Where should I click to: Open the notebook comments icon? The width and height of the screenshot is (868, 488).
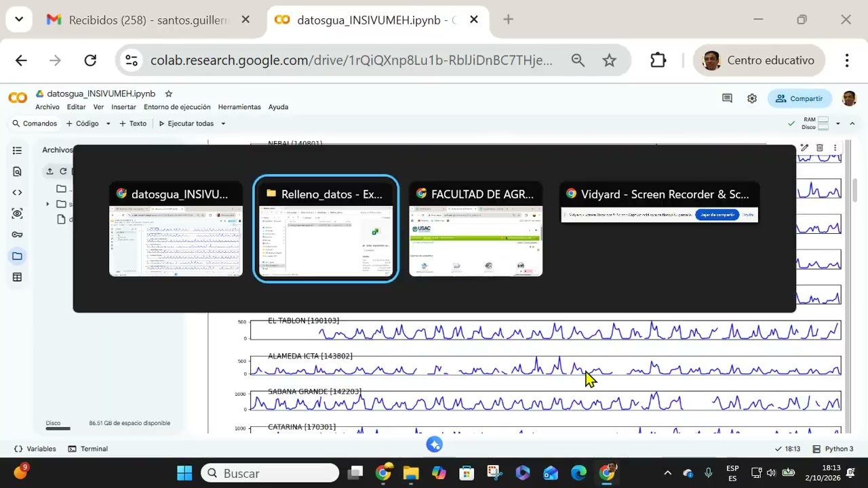pos(727,98)
